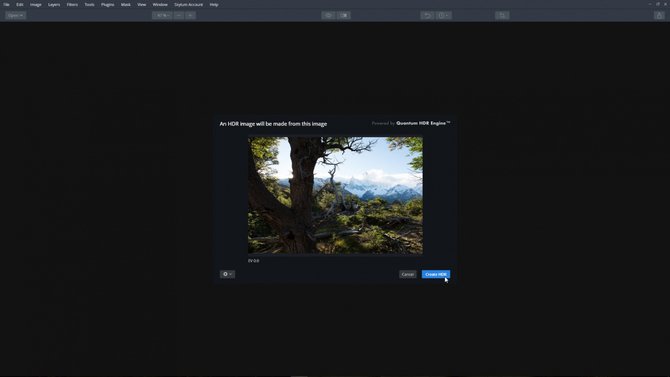Open the Plugins menu
This screenshot has width=670, height=377.
pos(107,5)
